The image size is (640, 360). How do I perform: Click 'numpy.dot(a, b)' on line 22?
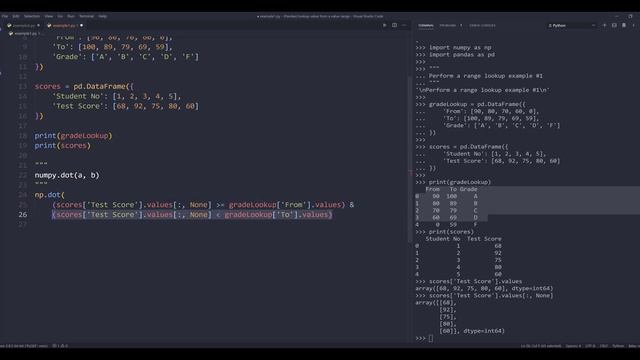[x=67, y=176]
